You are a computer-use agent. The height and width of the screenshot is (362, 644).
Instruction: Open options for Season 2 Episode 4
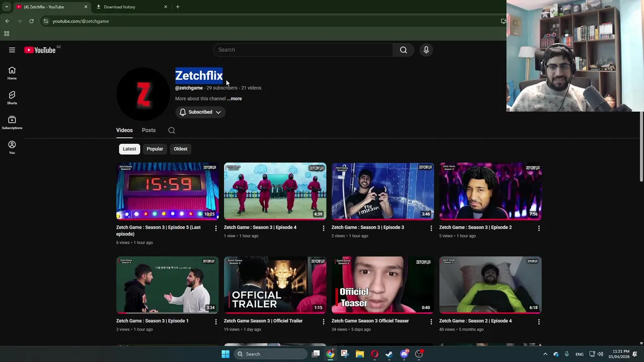[539, 322]
